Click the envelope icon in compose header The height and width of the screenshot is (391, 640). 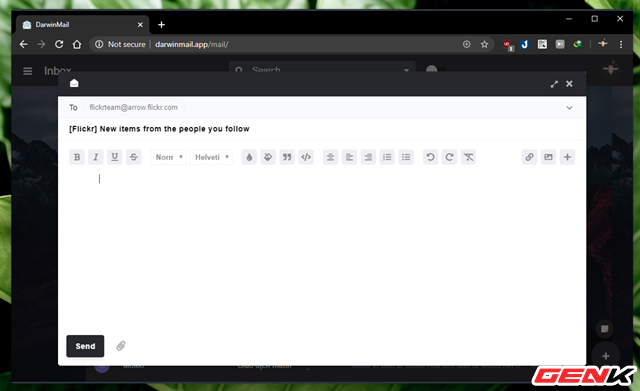click(x=74, y=83)
